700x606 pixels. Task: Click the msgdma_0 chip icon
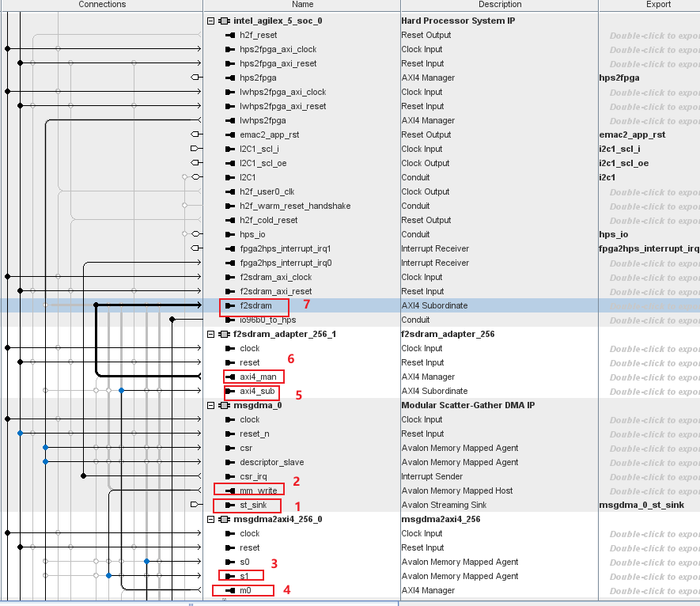coord(224,406)
